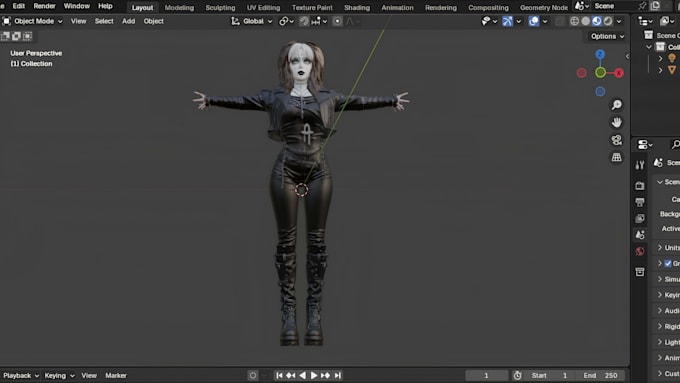Select solid viewport shading
This screenshot has height=383, width=680.
[585, 21]
